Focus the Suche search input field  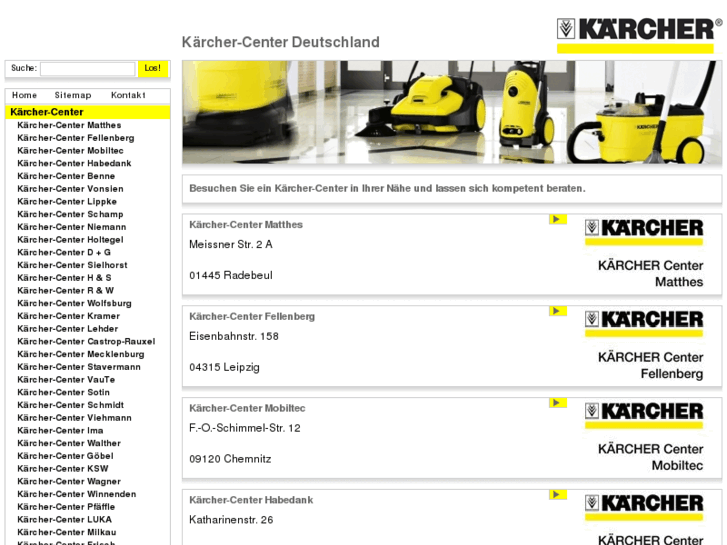[x=88, y=69]
